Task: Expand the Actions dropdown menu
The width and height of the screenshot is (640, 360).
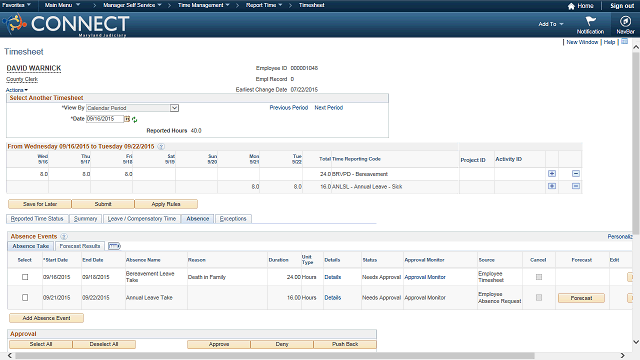Action: 17,90
